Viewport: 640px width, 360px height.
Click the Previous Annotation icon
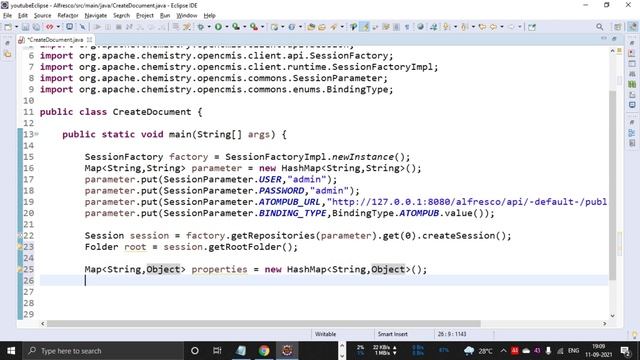coord(464,27)
